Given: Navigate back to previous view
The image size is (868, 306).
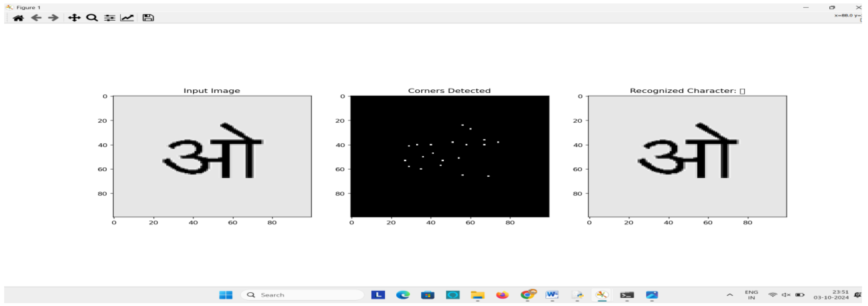Looking at the screenshot, I should point(36,17).
